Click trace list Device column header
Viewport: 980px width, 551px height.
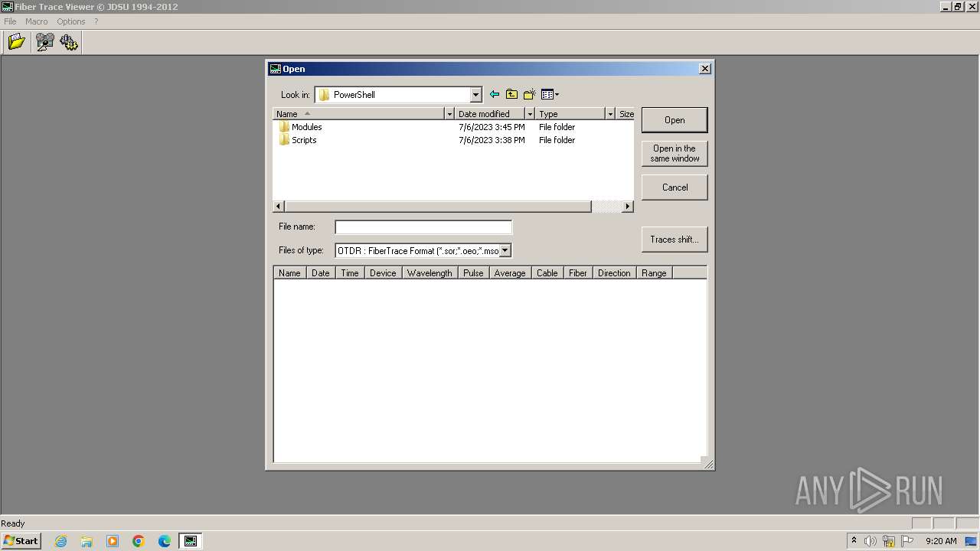pyautogui.click(x=383, y=273)
